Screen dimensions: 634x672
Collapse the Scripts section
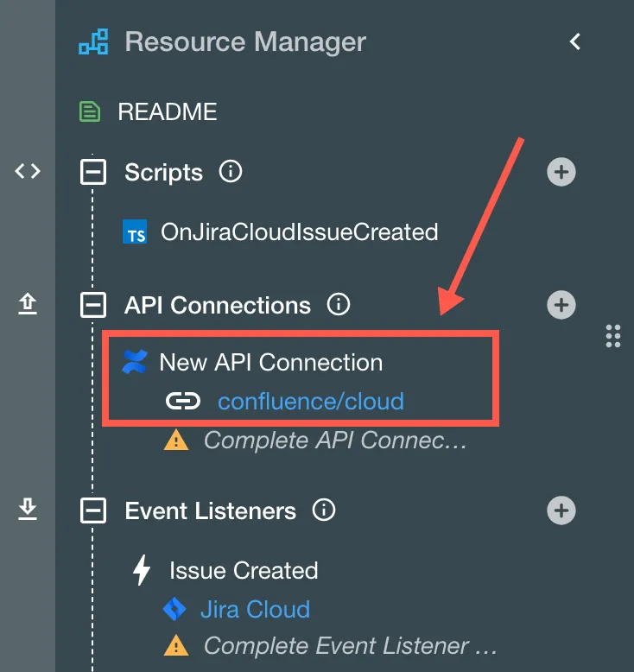(x=93, y=172)
